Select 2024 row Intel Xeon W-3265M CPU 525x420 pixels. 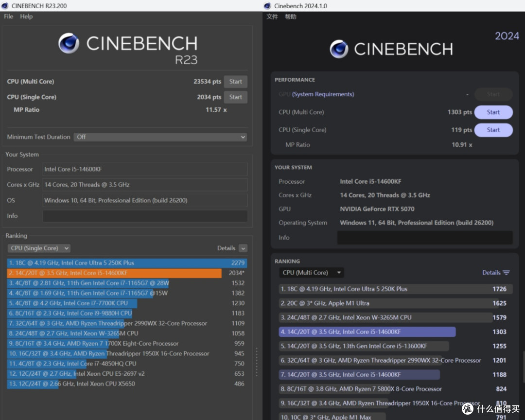click(395, 317)
